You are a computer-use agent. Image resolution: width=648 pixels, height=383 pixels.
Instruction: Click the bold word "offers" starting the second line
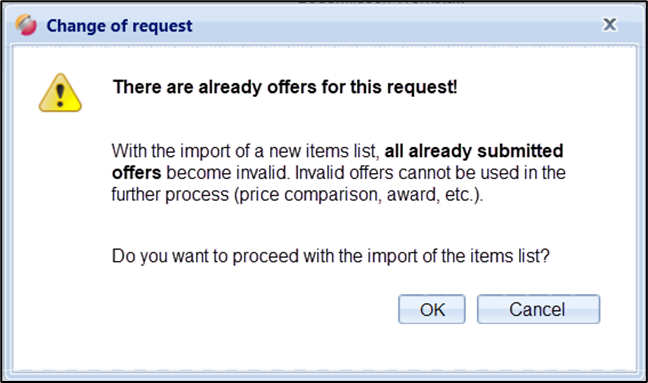click(x=136, y=173)
